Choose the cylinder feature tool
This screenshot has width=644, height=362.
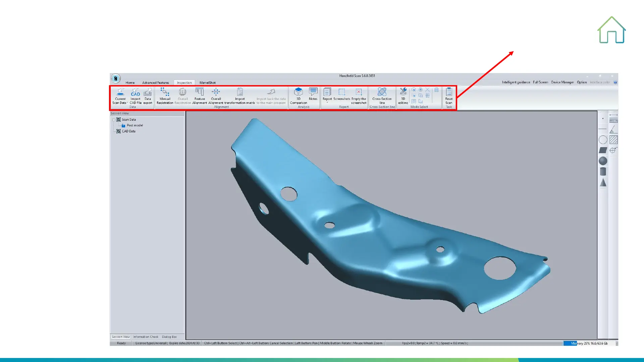(x=603, y=172)
